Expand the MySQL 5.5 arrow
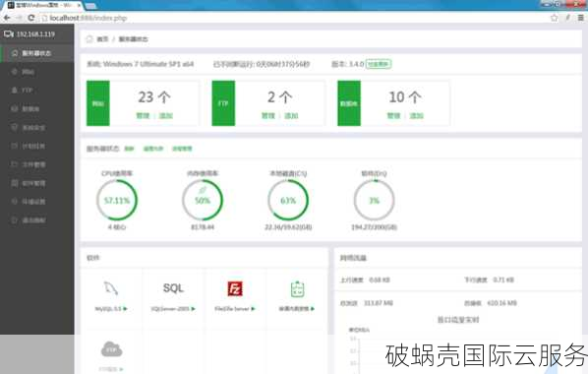Image resolution: width=588 pixels, height=374 pixels. point(125,309)
